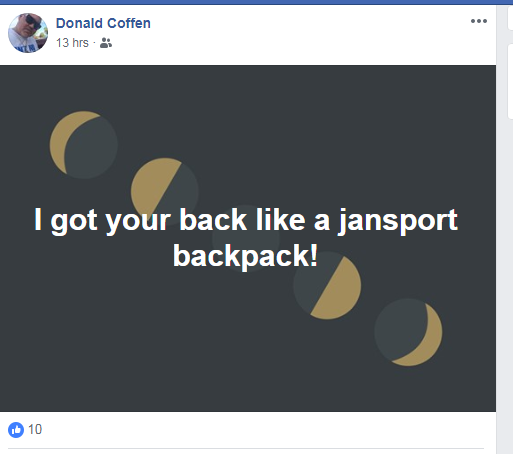This screenshot has height=454, width=513.
Task: Click the divider line below the reactions
Action: [246, 448]
